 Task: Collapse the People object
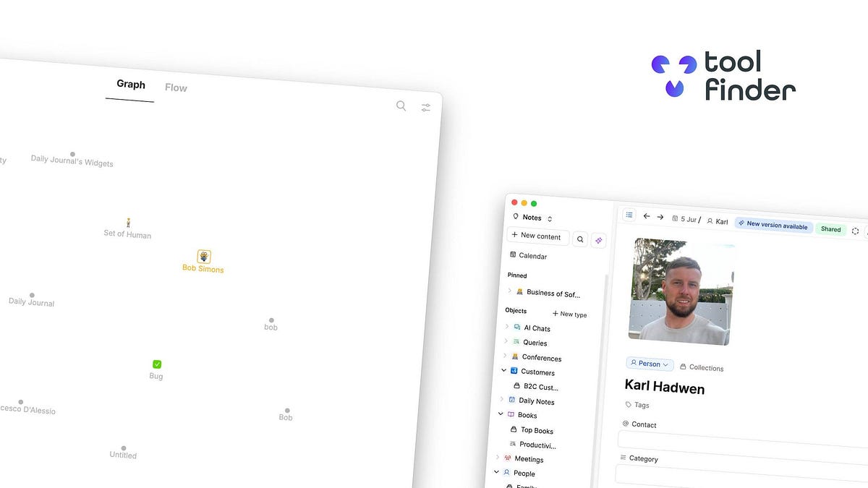[x=497, y=471]
